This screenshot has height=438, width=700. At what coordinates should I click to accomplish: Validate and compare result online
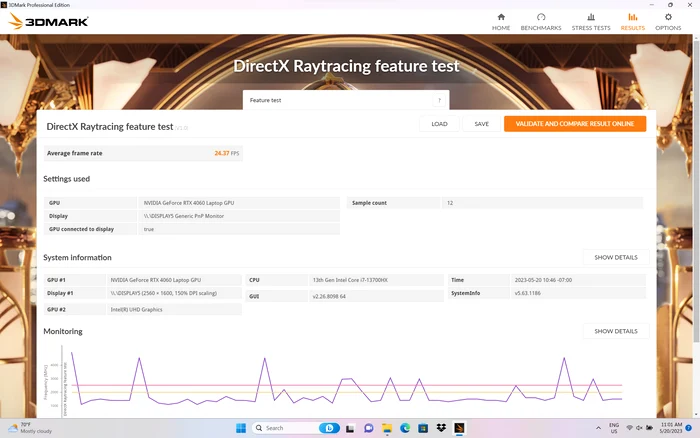575,124
